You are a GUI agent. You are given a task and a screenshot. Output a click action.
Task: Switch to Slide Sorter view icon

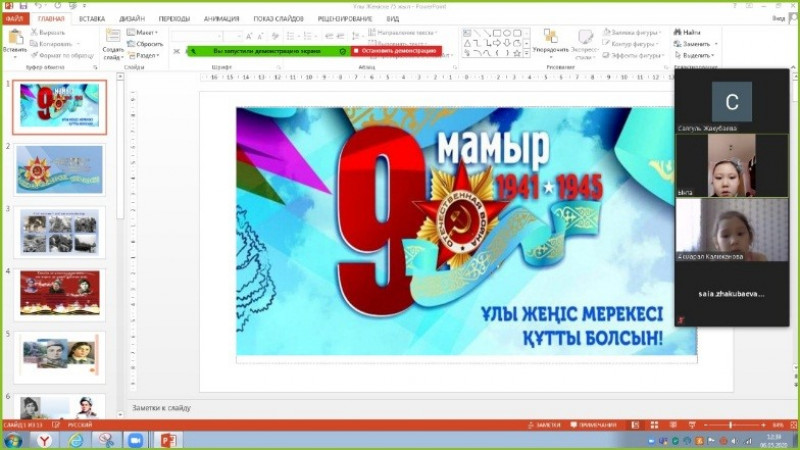point(654,425)
